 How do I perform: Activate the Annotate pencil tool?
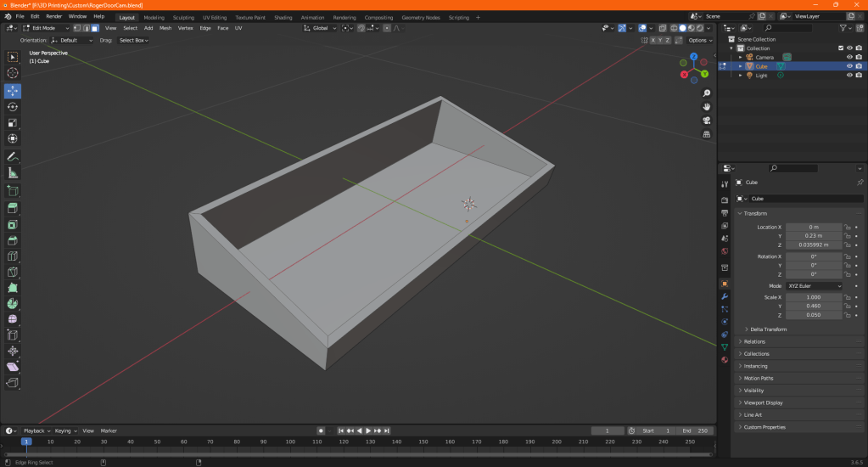(x=13, y=157)
